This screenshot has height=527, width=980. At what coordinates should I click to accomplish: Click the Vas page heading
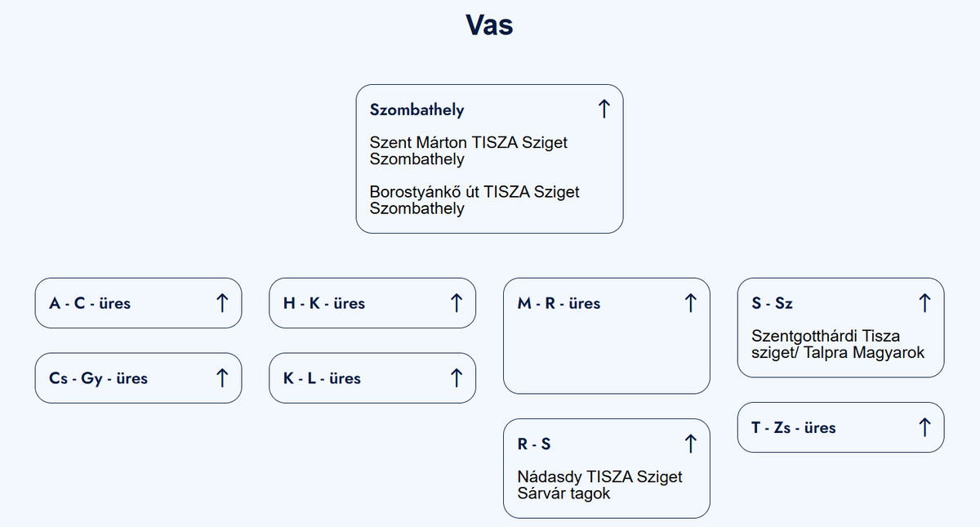point(489,25)
